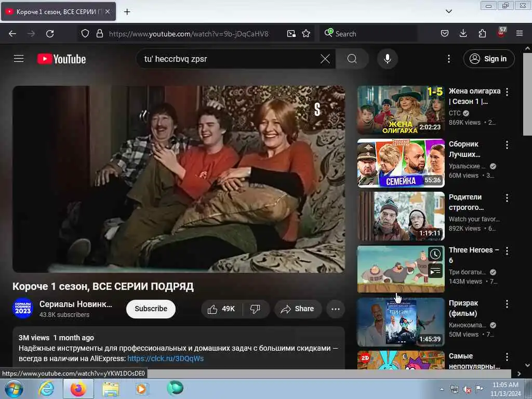Viewport: 532px width, 399px height.
Task: Click the 3M views 1 month ago text
Action: click(x=56, y=338)
